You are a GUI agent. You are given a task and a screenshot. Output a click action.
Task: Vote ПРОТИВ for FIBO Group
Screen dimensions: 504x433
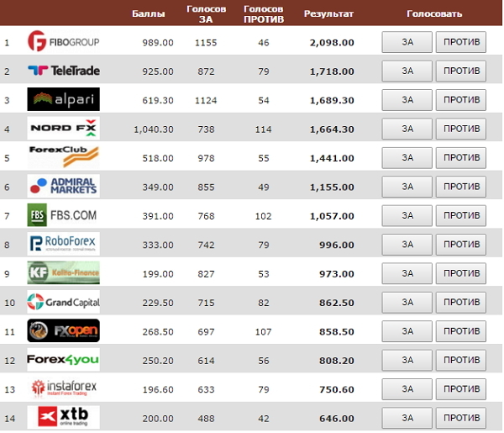(461, 42)
